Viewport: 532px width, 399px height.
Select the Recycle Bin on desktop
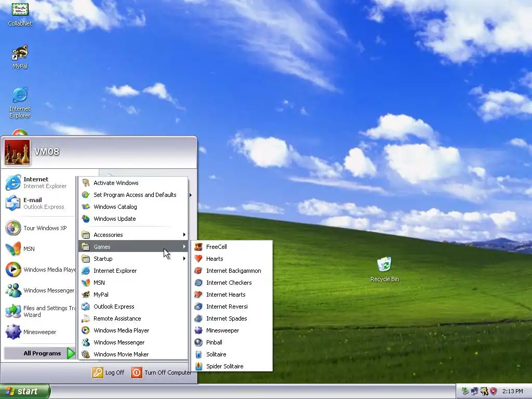[x=384, y=270]
